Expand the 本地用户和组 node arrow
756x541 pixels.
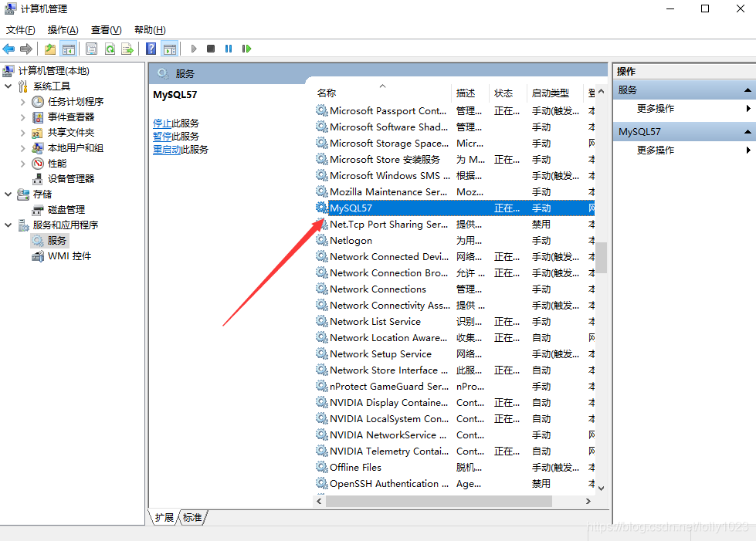point(22,148)
